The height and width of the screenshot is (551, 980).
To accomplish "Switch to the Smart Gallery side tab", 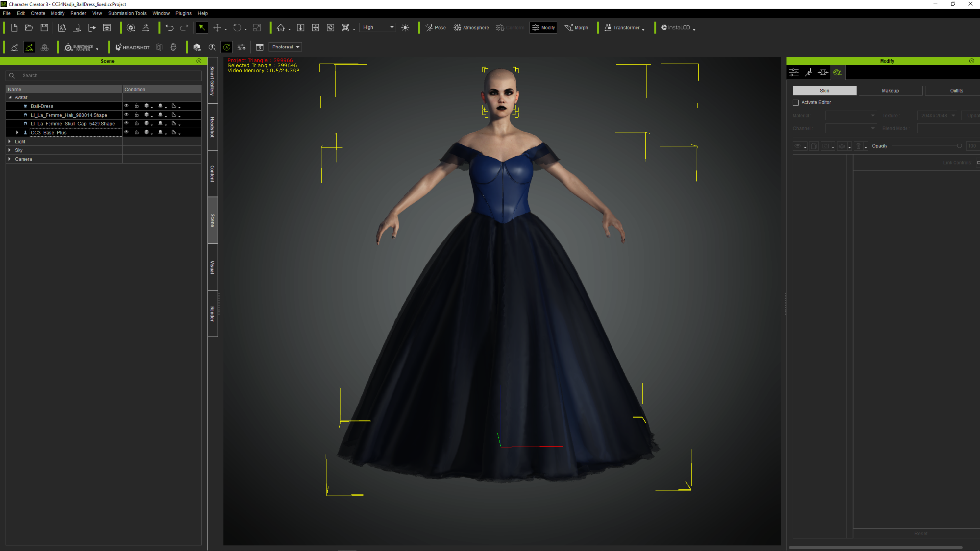I will 213,81.
